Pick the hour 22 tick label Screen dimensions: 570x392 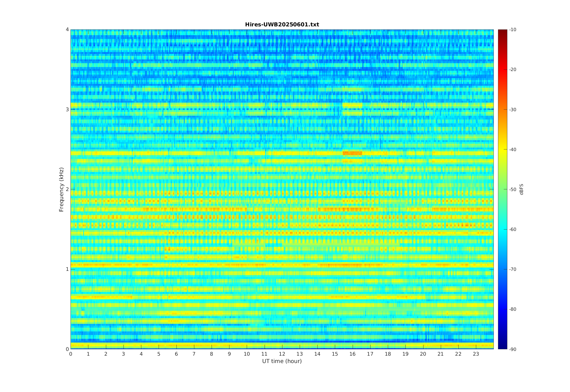pos(458,354)
